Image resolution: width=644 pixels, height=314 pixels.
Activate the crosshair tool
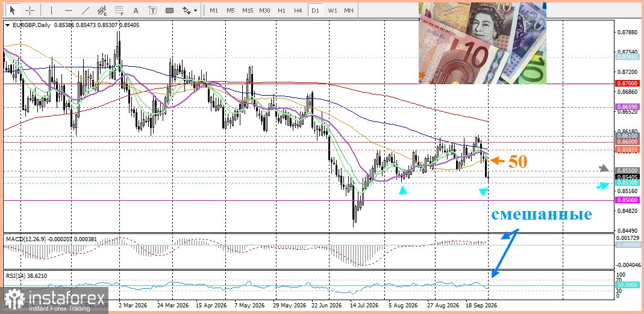(x=30, y=10)
